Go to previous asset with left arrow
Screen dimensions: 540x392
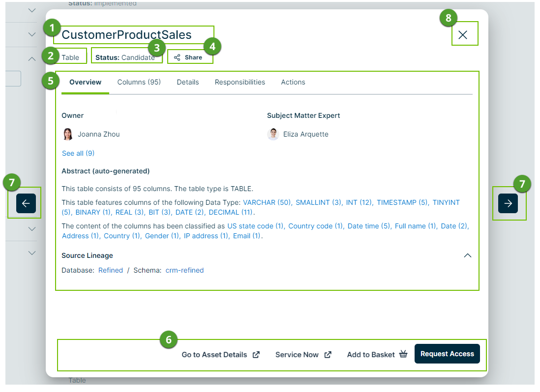(x=26, y=203)
